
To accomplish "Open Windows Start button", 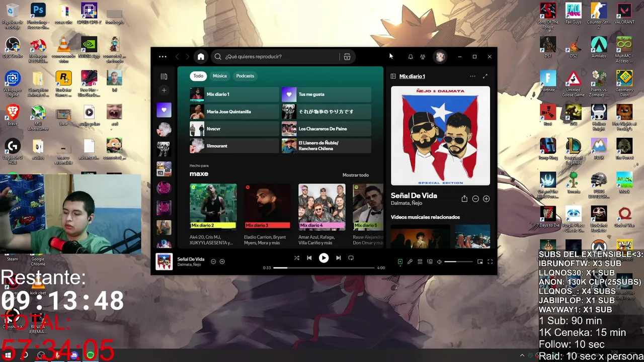I will point(8,355).
